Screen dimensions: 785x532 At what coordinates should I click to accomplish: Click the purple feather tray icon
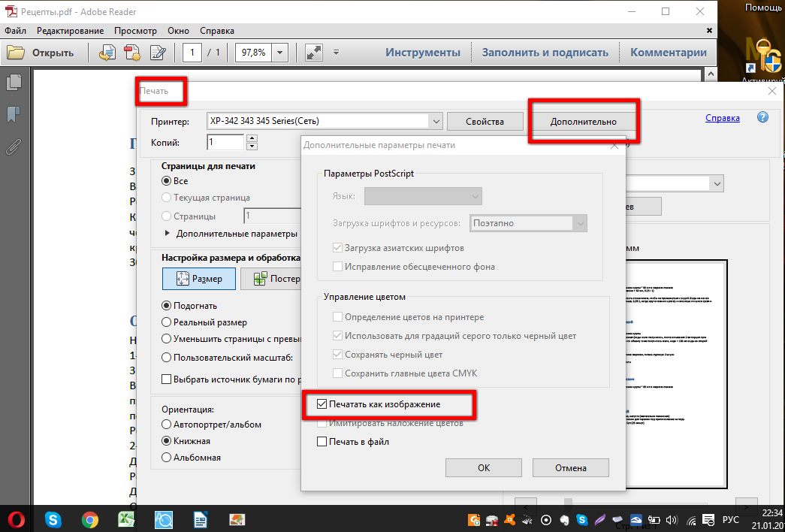599,519
